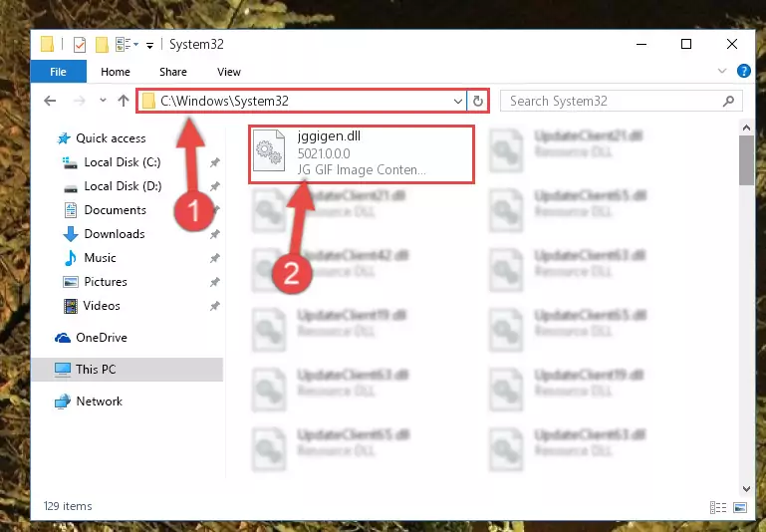This screenshot has width=766, height=532.
Task: Click the Quick access star icon
Action: (64, 138)
